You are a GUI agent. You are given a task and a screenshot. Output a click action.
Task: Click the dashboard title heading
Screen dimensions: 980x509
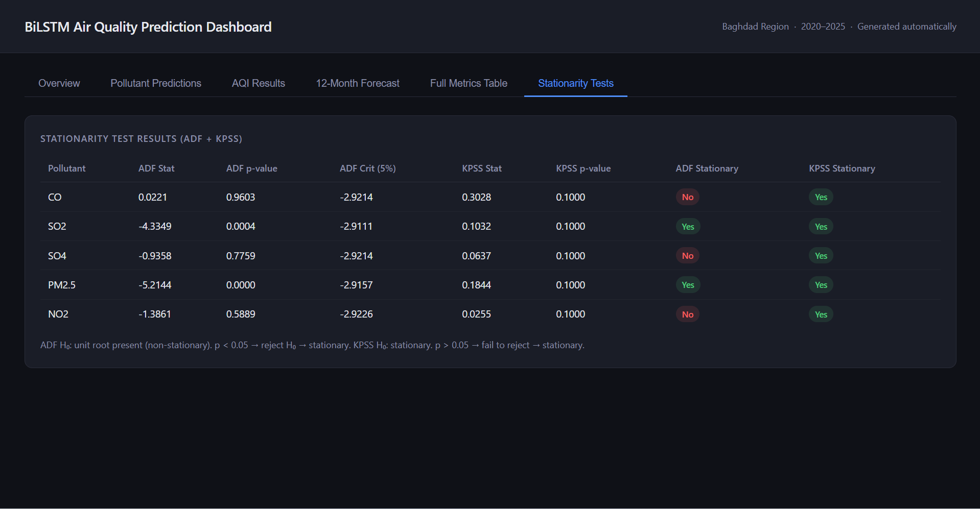pyautogui.click(x=148, y=27)
